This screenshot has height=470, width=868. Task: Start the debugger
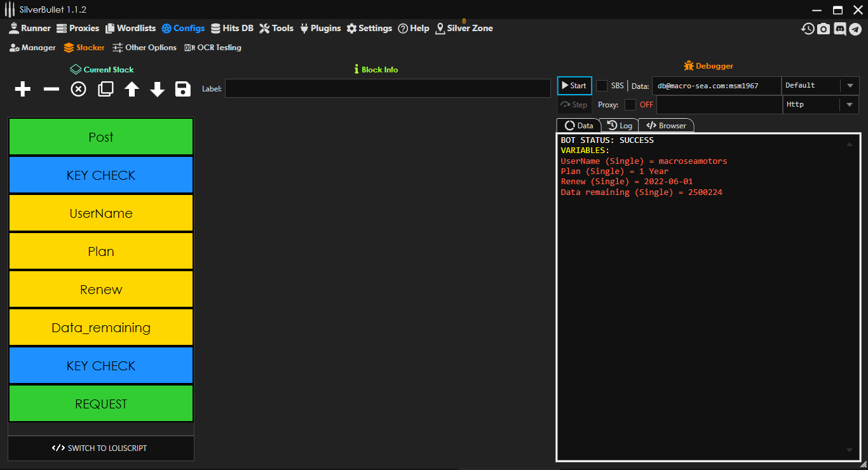pos(574,86)
